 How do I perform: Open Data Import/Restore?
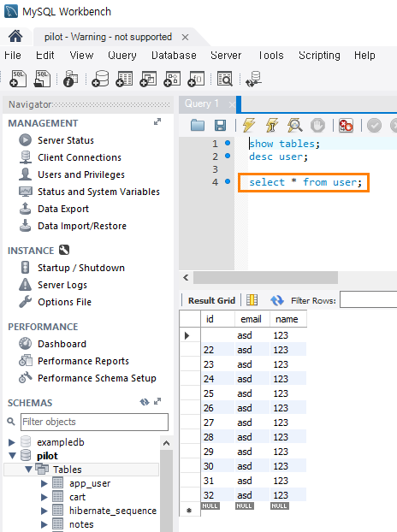(x=82, y=226)
